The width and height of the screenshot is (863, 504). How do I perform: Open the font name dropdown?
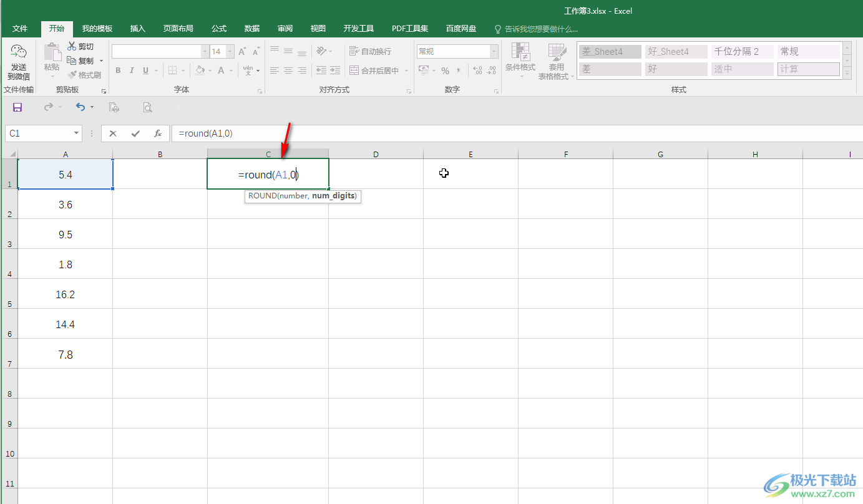[205, 52]
